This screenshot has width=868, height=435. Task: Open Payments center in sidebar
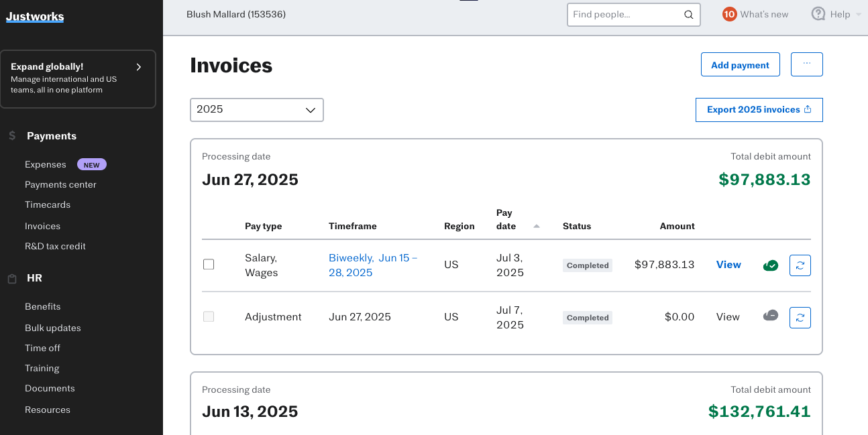pyautogui.click(x=60, y=184)
